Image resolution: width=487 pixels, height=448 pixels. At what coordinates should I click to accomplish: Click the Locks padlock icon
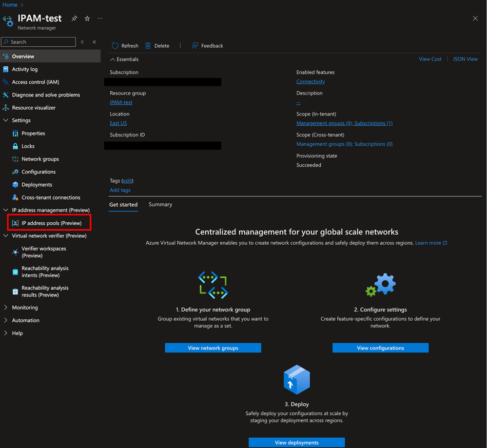15,146
